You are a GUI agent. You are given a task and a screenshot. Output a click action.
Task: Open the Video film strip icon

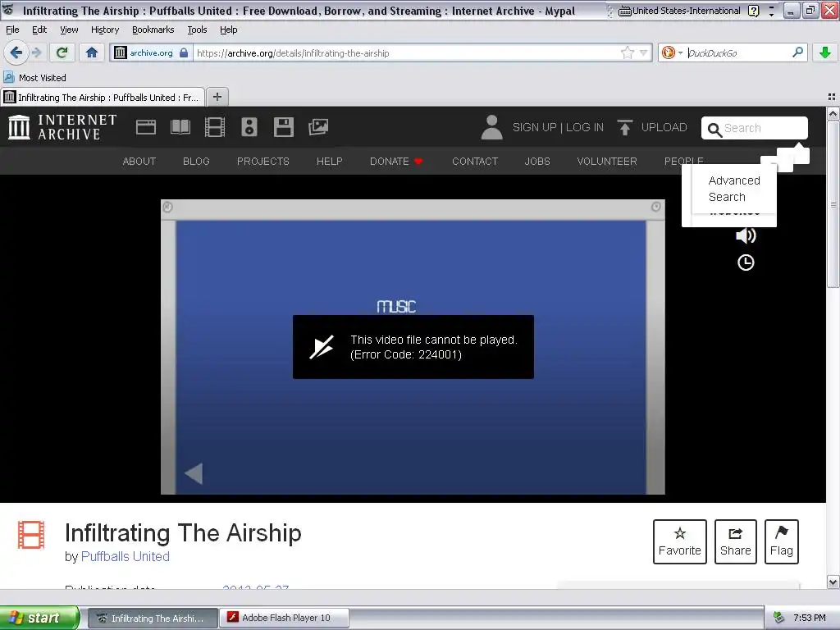tap(215, 127)
